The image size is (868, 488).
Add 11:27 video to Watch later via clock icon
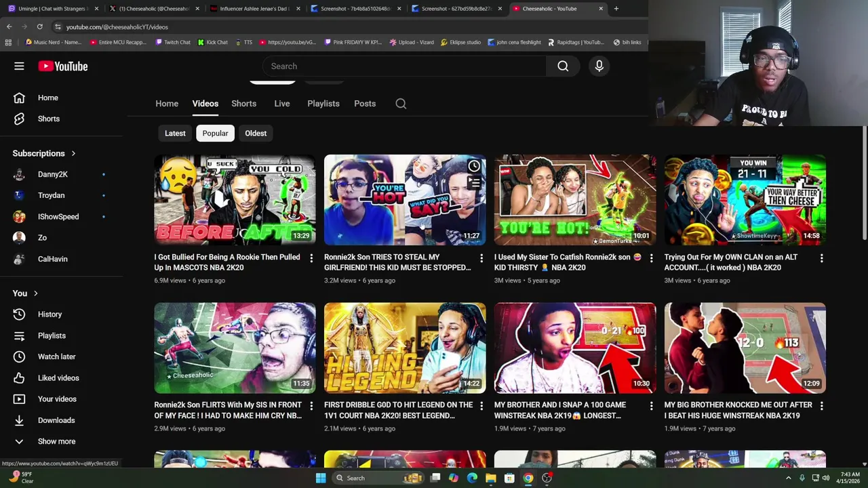474,166
